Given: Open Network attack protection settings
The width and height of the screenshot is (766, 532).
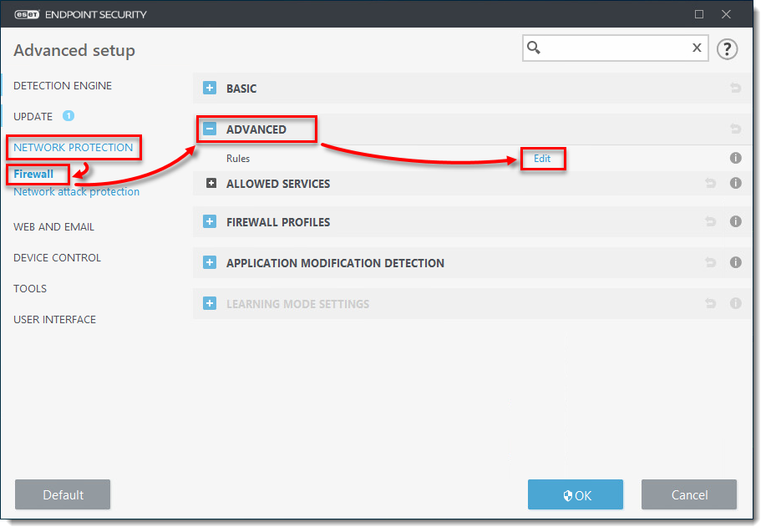Looking at the screenshot, I should pyautogui.click(x=75, y=191).
